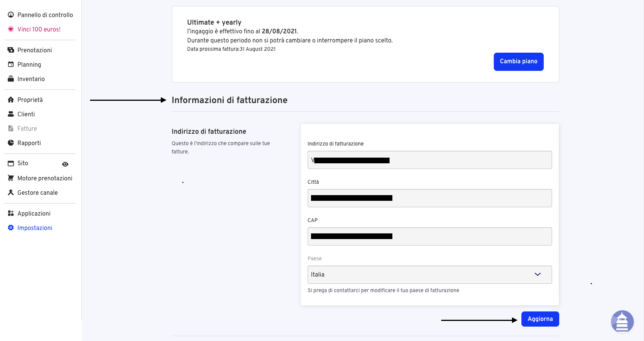The height and width of the screenshot is (341, 644).
Task: Click the Inventario sidebar icon
Action: click(11, 79)
